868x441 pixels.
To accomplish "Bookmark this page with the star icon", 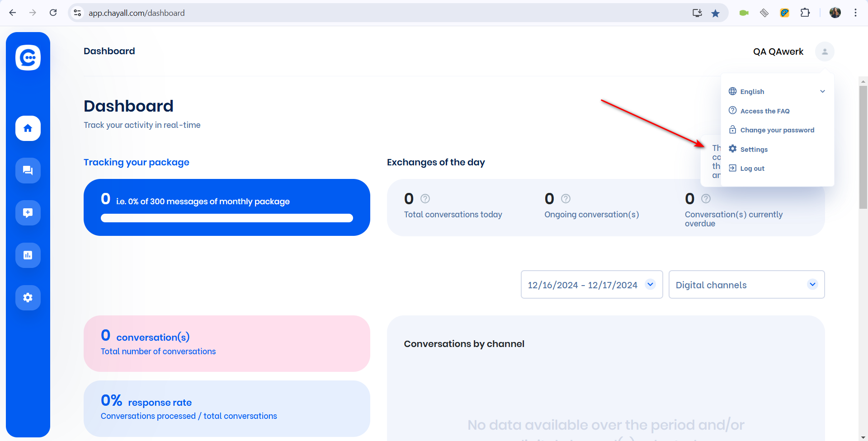I will click(715, 13).
